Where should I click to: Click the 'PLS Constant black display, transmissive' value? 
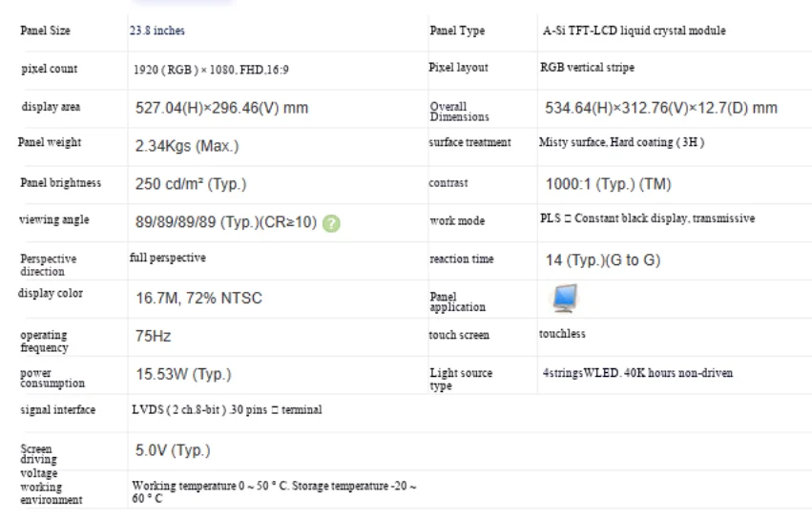point(647,218)
